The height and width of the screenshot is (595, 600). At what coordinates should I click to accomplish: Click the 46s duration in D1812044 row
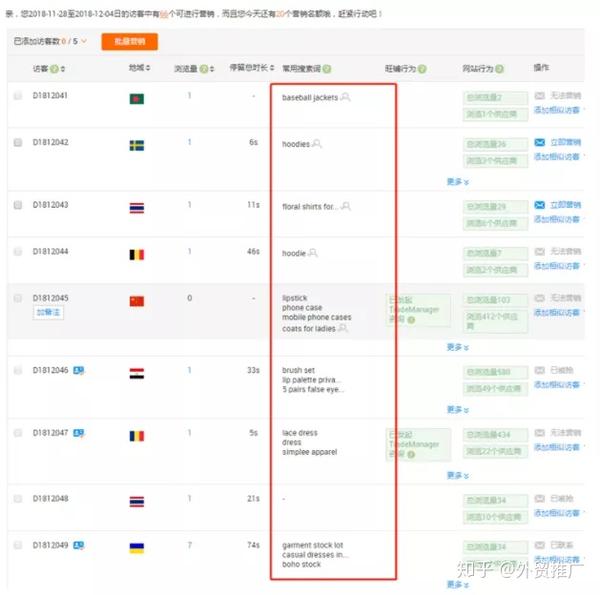click(253, 251)
